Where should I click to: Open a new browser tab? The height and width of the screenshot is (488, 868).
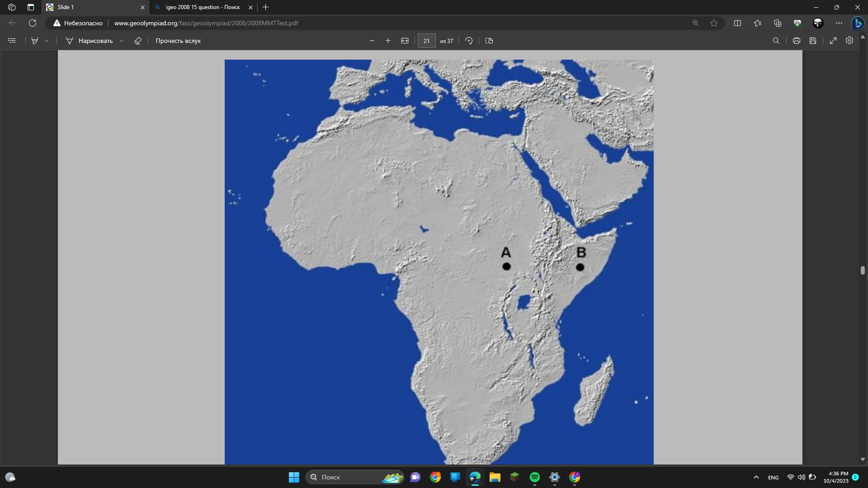tap(266, 7)
